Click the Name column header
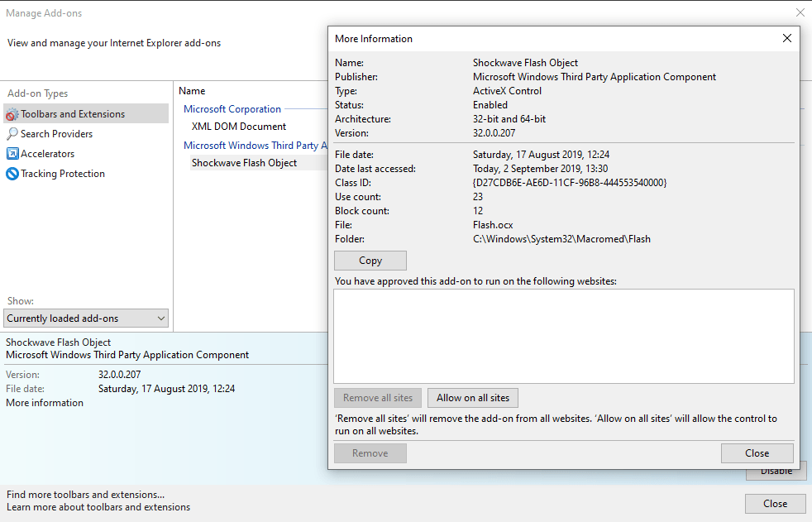812x522 pixels. (192, 91)
